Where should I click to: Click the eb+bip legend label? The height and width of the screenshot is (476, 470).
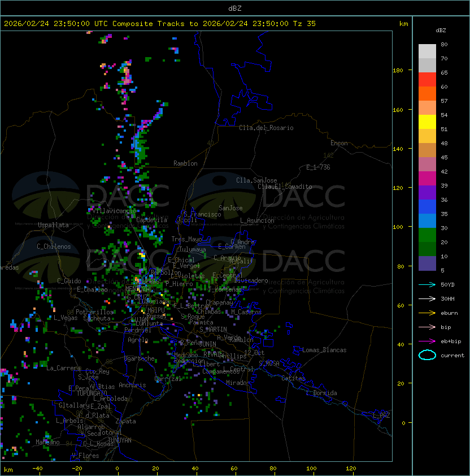point(451,341)
